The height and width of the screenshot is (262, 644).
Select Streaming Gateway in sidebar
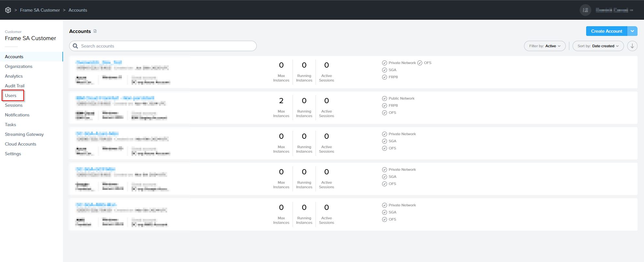pos(24,134)
